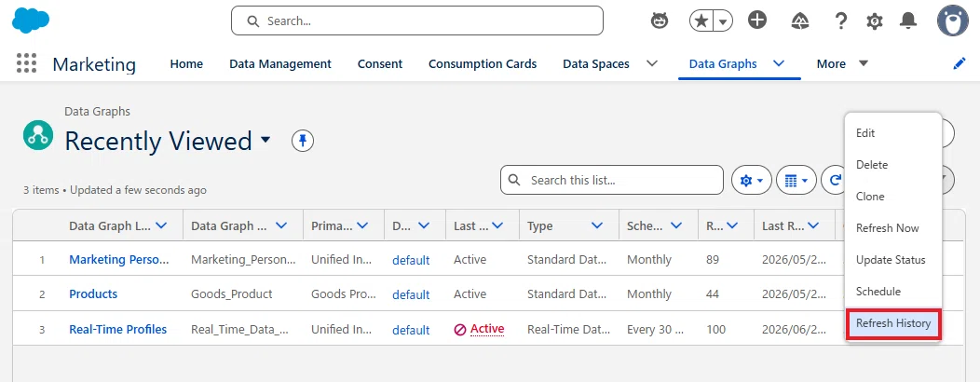The height and width of the screenshot is (382, 980).
Task: Go to the Consumption Cards tab
Action: click(x=483, y=63)
